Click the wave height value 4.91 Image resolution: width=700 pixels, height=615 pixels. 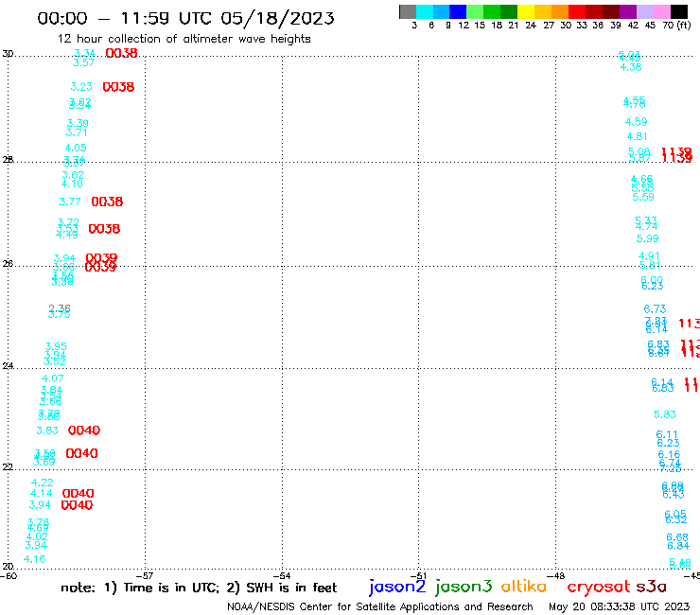(649, 256)
